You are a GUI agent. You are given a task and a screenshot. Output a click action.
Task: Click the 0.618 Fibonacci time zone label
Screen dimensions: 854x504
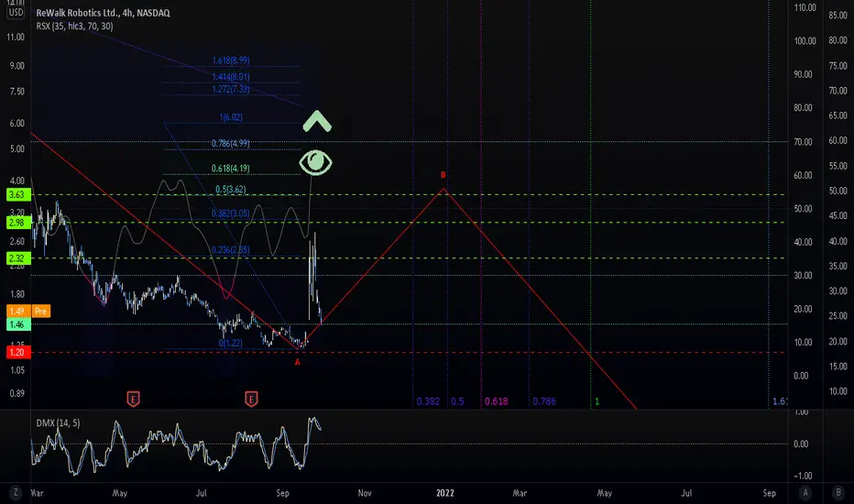coord(496,401)
